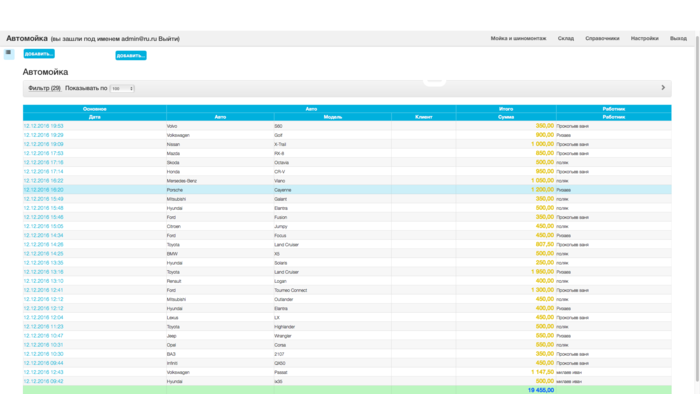Open the 12.12.2016 10:30 record
The image size is (700, 394).
pyautogui.click(x=43, y=354)
